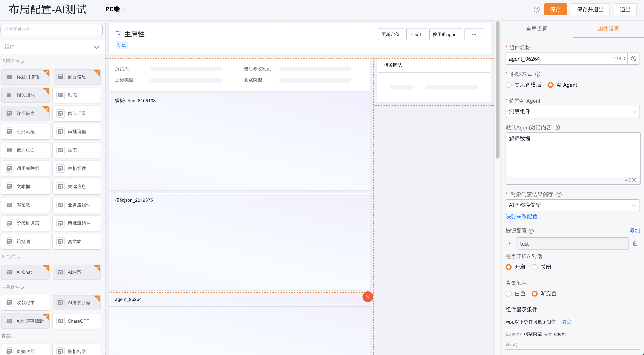The width and height of the screenshot is (644, 355).
Task: Open the ··· more actions menu in 主属性
Action: tap(474, 34)
